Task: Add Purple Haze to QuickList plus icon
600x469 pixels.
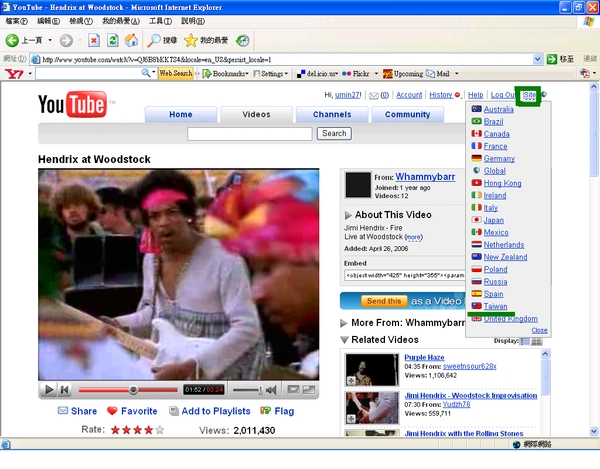Action: 351,381
